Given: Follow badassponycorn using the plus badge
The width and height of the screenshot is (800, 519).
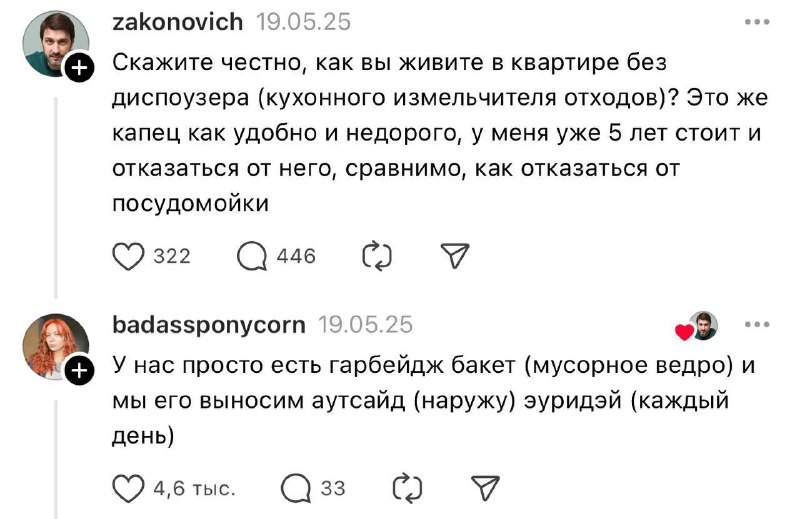Looking at the screenshot, I should point(79,370).
